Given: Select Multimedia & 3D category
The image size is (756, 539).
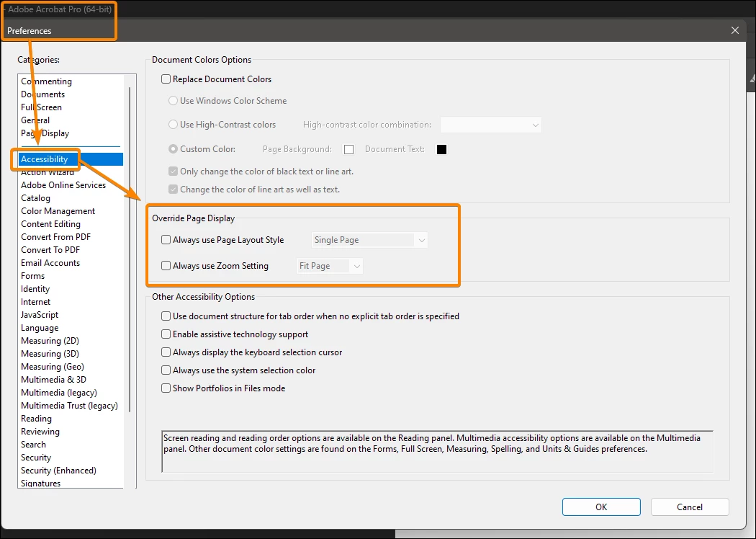Looking at the screenshot, I should [53, 380].
